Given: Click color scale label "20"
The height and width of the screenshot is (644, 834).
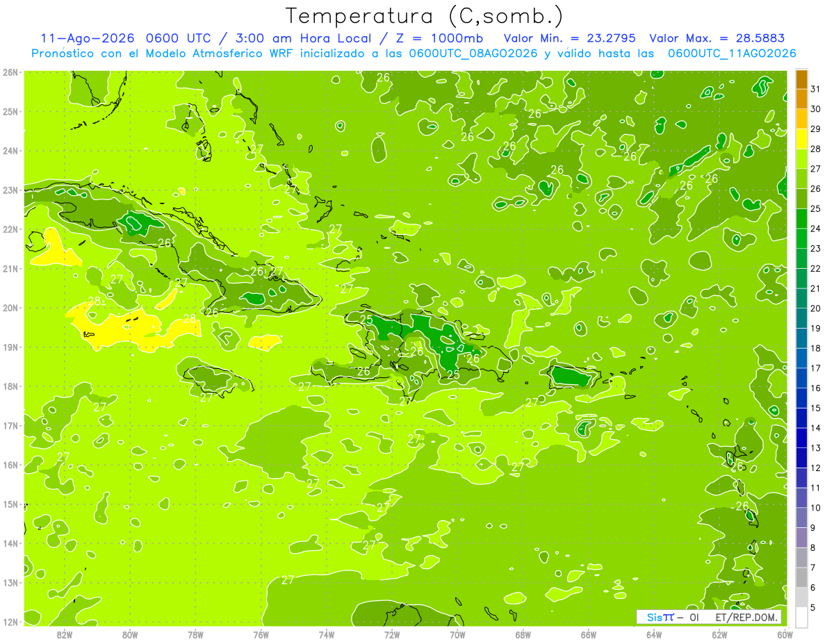Looking at the screenshot, I should (816, 308).
